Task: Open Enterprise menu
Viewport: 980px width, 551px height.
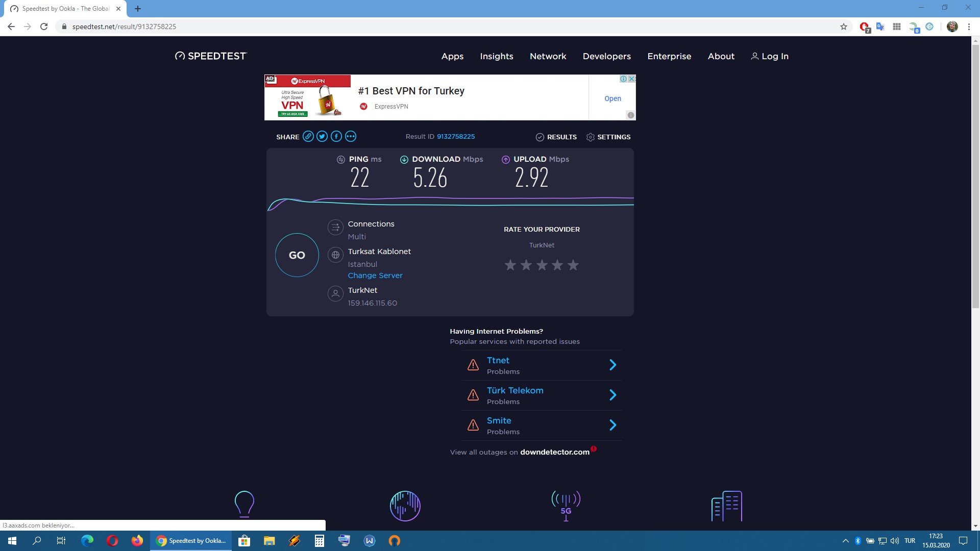Action: [x=669, y=56]
